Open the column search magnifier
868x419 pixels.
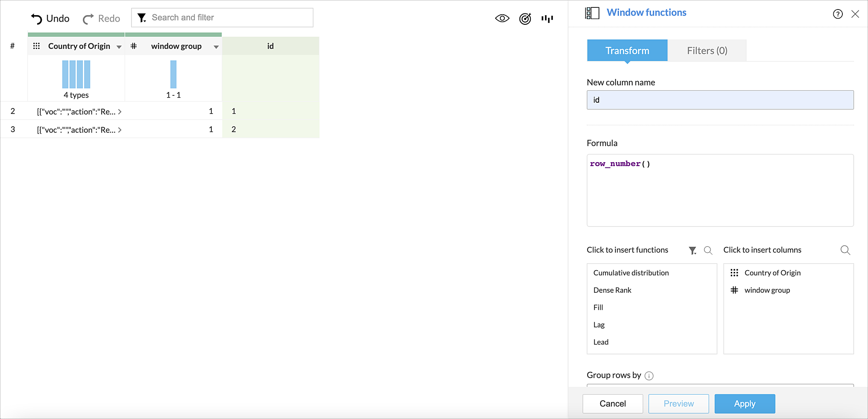point(845,250)
